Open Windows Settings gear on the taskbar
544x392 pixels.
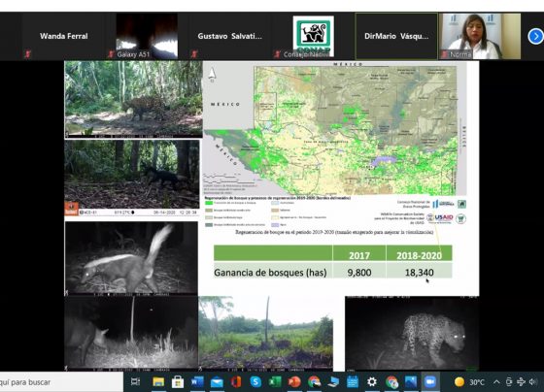click(372, 382)
